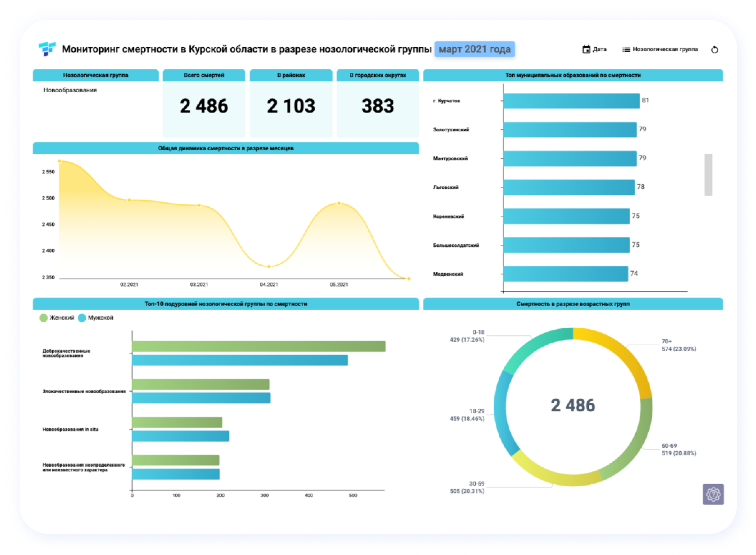Click the март 2021 года date badge
Image resolution: width=756 pixels, height=555 pixels.
click(x=474, y=49)
